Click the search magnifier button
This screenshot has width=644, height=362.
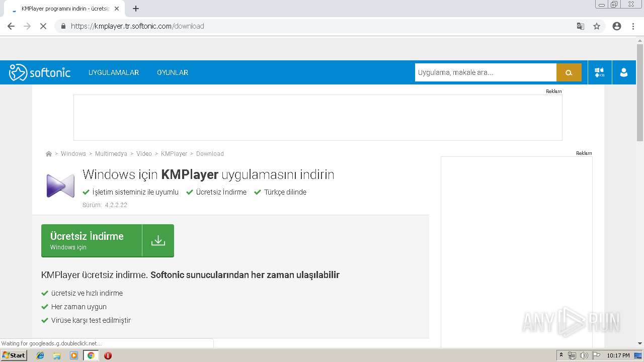pos(569,72)
